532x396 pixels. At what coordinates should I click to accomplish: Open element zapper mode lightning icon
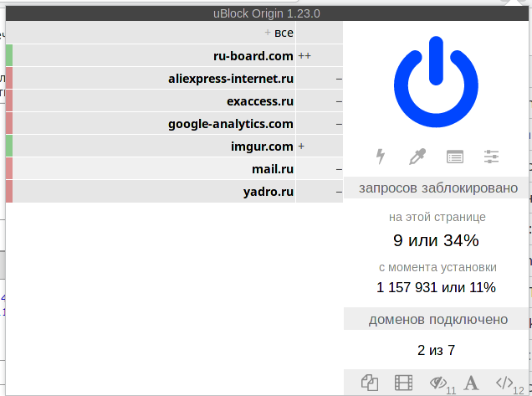click(381, 157)
